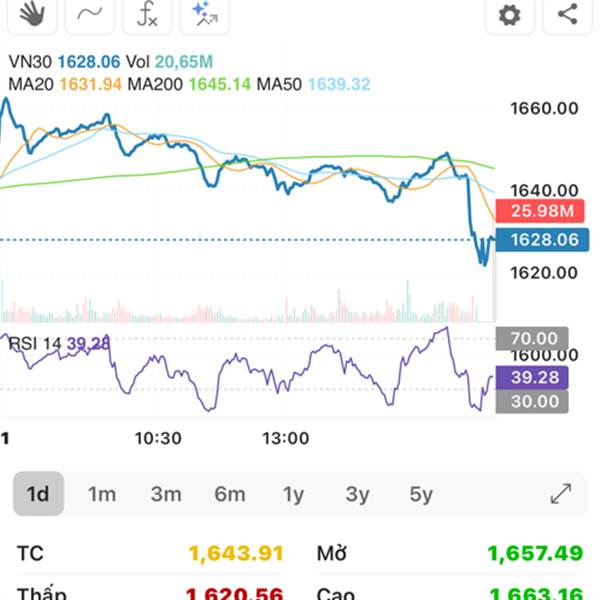
Task: Click the 13:00 time axis marker
Action: coord(285,438)
